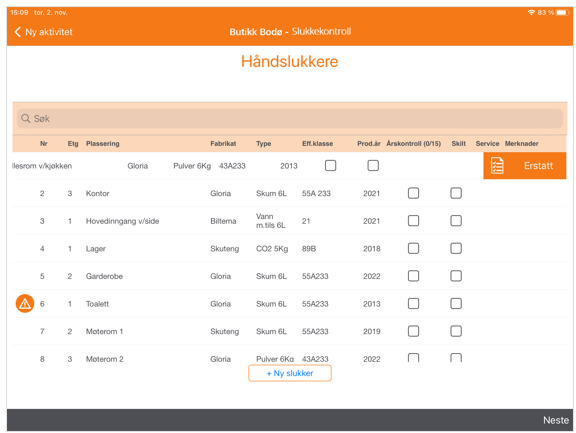Tick Årskontroll checkbox for Toalett row

[x=413, y=304]
